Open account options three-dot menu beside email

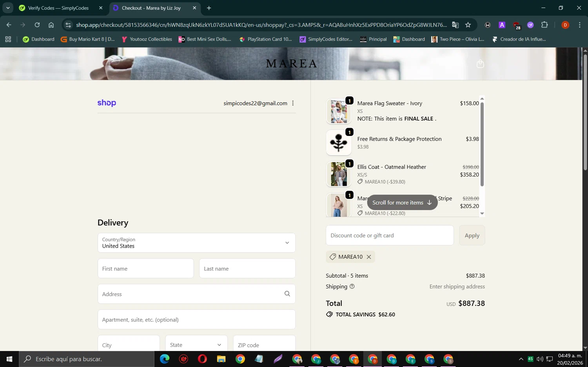coord(293,103)
